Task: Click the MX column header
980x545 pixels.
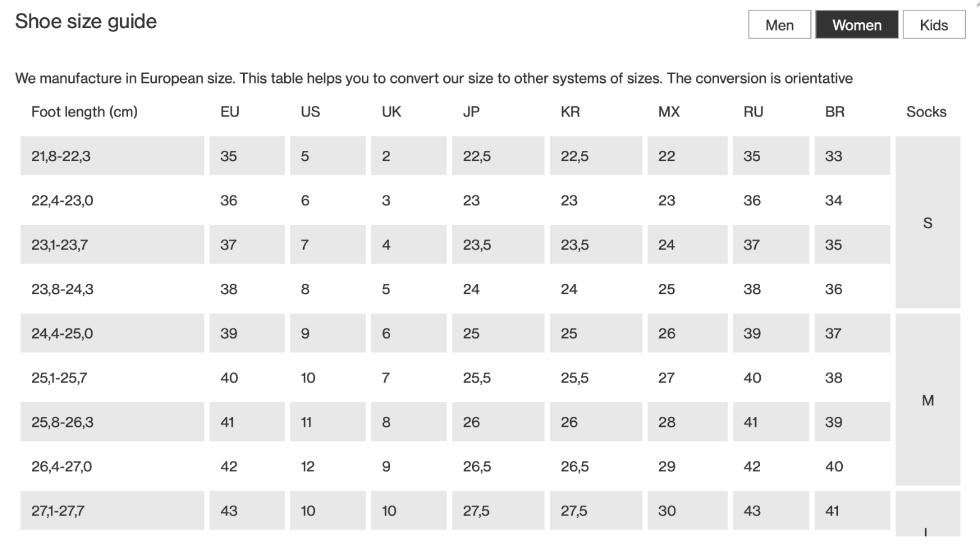Action: pyautogui.click(x=669, y=112)
